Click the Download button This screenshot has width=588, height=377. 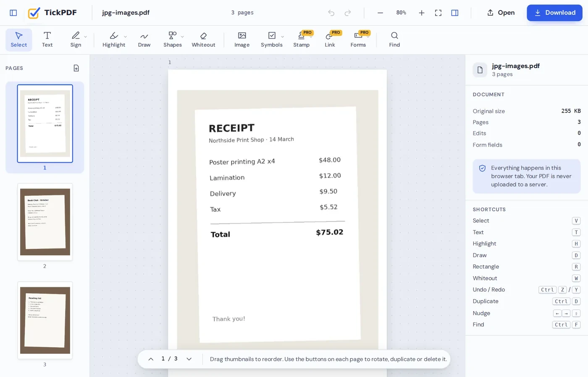coord(554,13)
